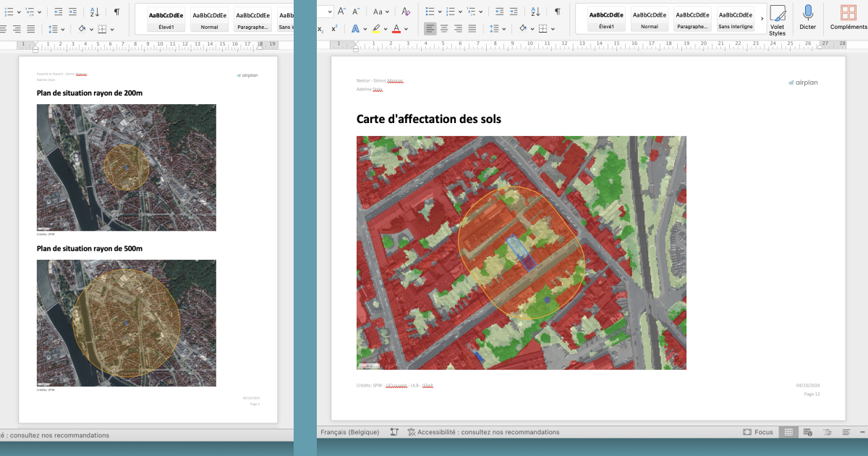Viewport: 868px width, 456px height.
Task: Toggle justify alignment in right window
Action: point(472,28)
